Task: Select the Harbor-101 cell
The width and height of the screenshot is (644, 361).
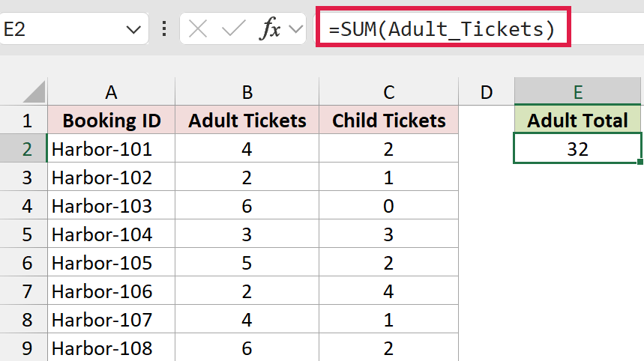Action: click(x=111, y=148)
